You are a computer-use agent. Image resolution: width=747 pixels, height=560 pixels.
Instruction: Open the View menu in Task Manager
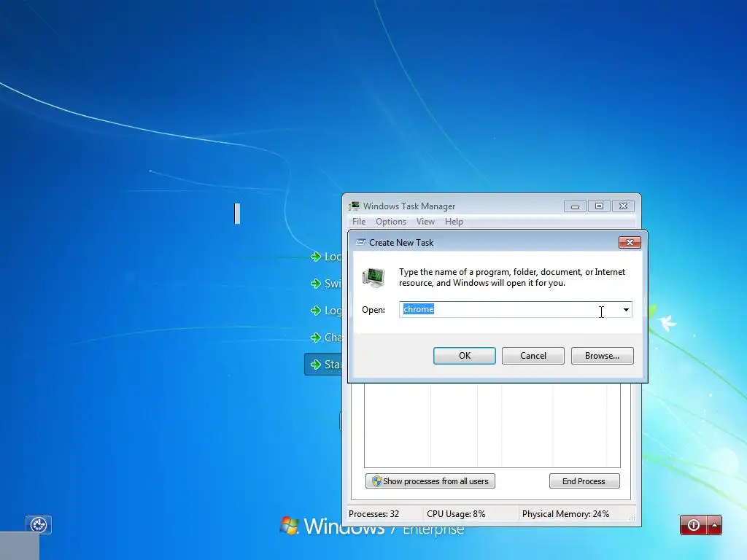coord(425,222)
